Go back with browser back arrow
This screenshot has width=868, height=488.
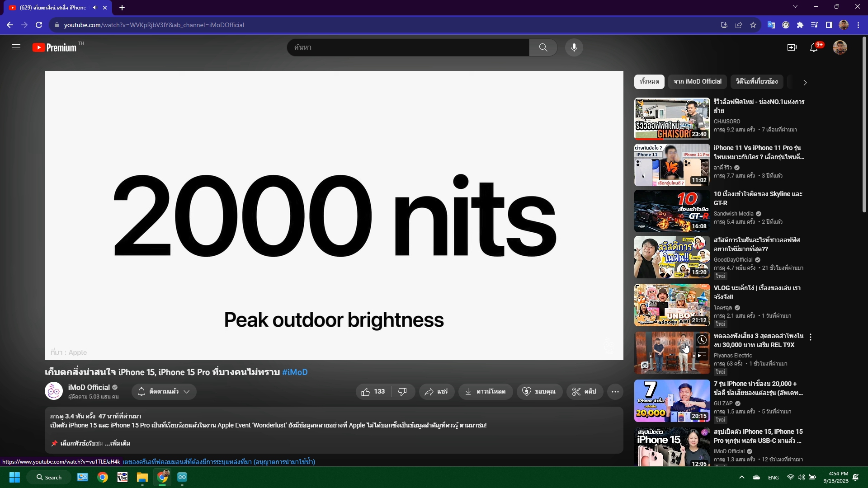coord(10,25)
